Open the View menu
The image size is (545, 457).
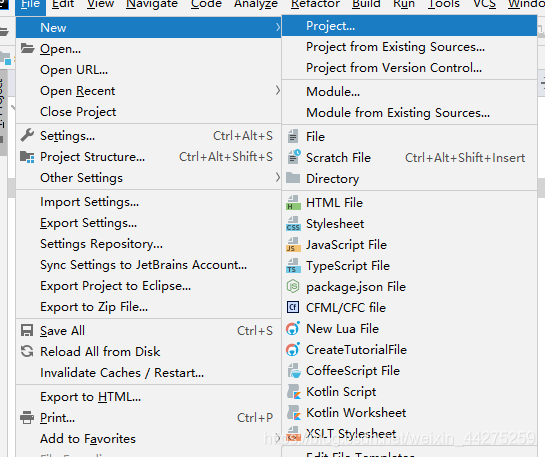pos(100,4)
